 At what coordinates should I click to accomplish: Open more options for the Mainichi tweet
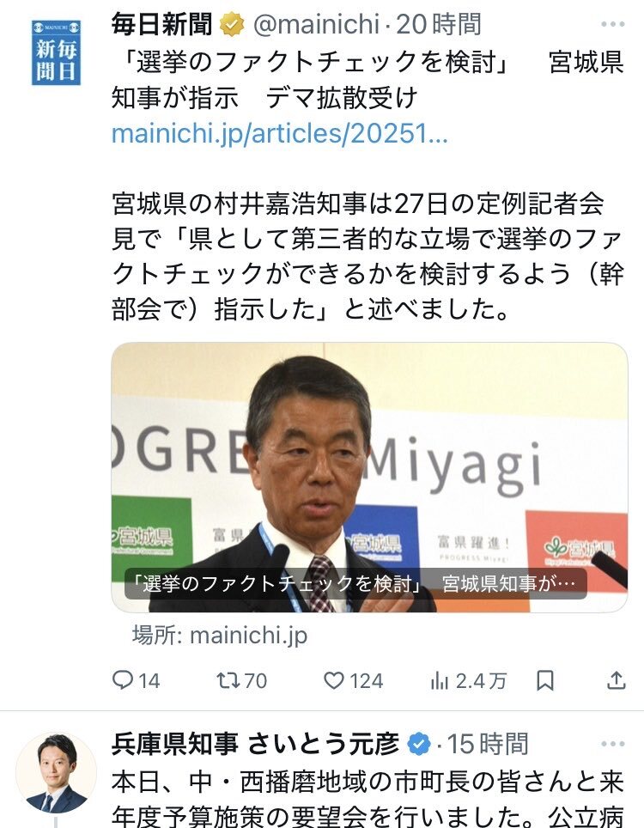[x=613, y=24]
